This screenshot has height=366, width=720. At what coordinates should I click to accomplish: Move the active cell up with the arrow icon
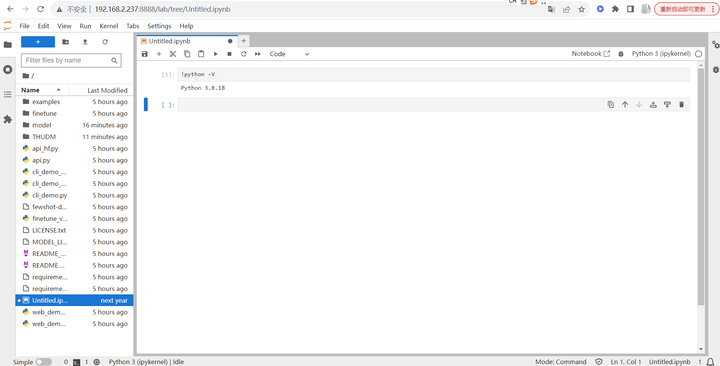(625, 104)
